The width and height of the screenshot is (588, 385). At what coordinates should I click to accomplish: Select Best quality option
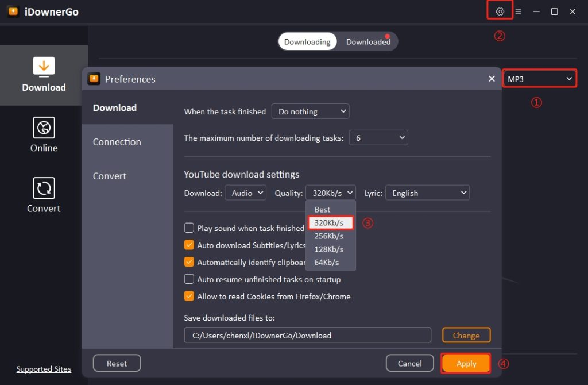tap(331, 209)
